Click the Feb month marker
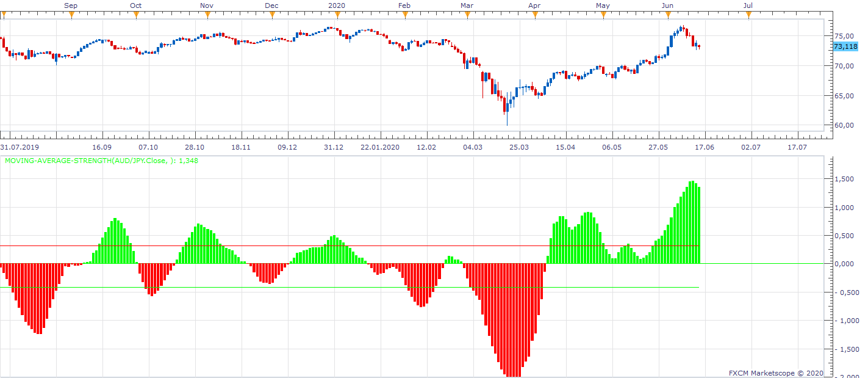Viewport: 868px width, 378px height. pos(404,5)
